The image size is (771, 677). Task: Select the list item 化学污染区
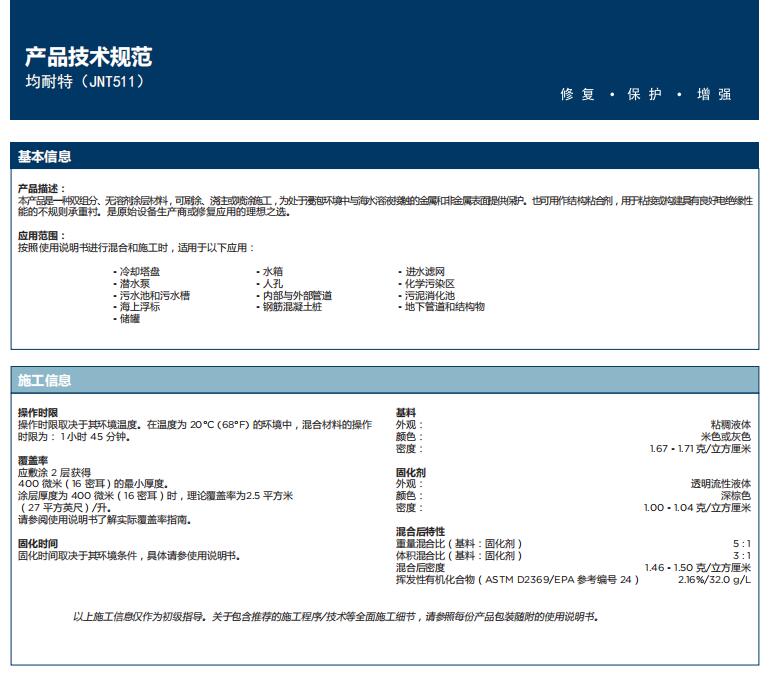(430, 283)
